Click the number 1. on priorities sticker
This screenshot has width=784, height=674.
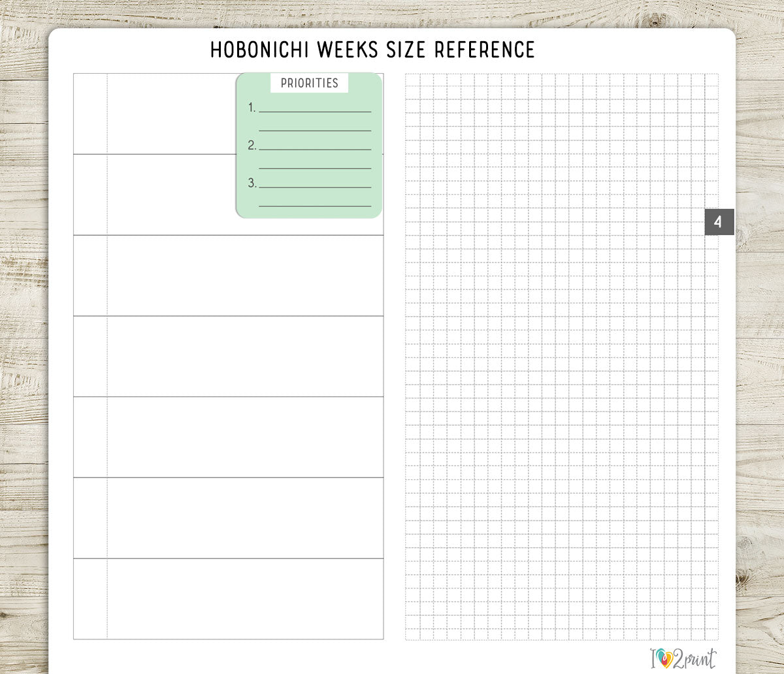(x=252, y=108)
